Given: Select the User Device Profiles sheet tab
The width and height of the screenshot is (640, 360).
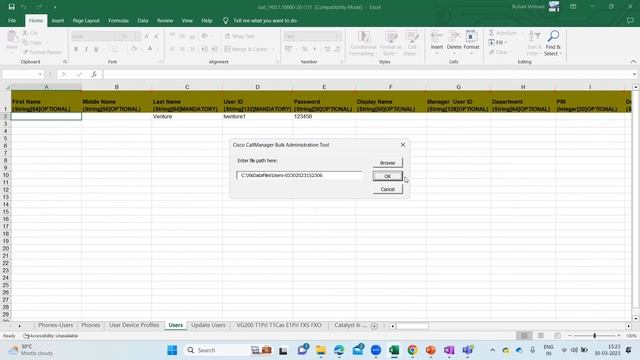Looking at the screenshot, I should pos(134,325).
